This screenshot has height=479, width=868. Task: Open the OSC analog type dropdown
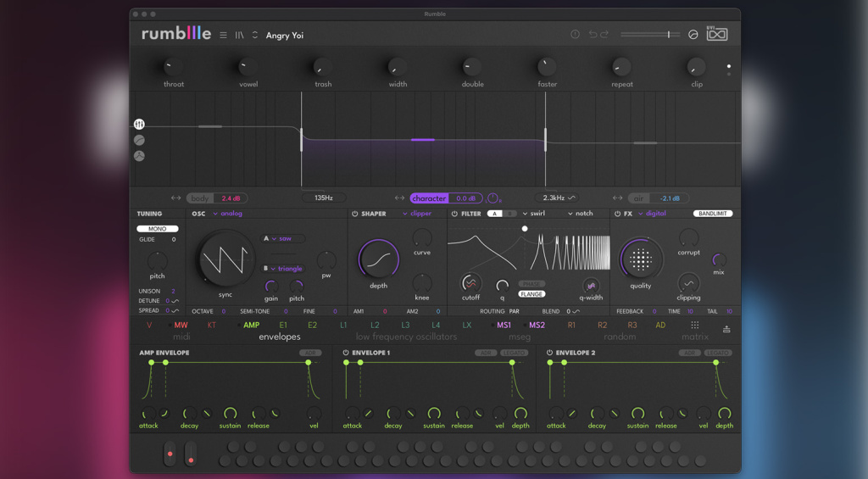tap(227, 214)
